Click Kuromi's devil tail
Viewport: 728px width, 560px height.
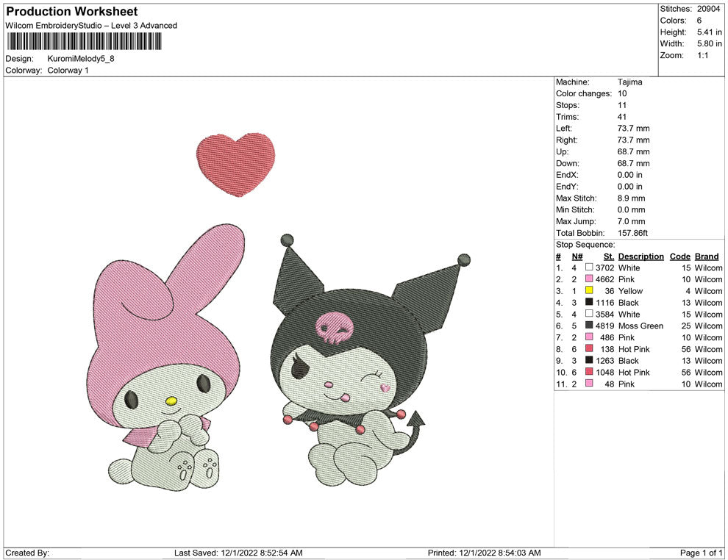(411, 431)
